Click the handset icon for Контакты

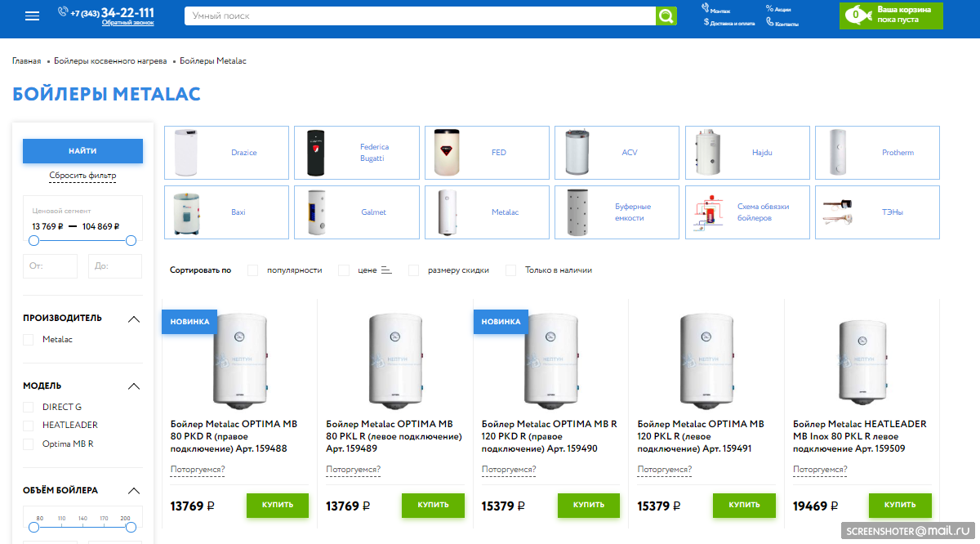pyautogui.click(x=769, y=22)
